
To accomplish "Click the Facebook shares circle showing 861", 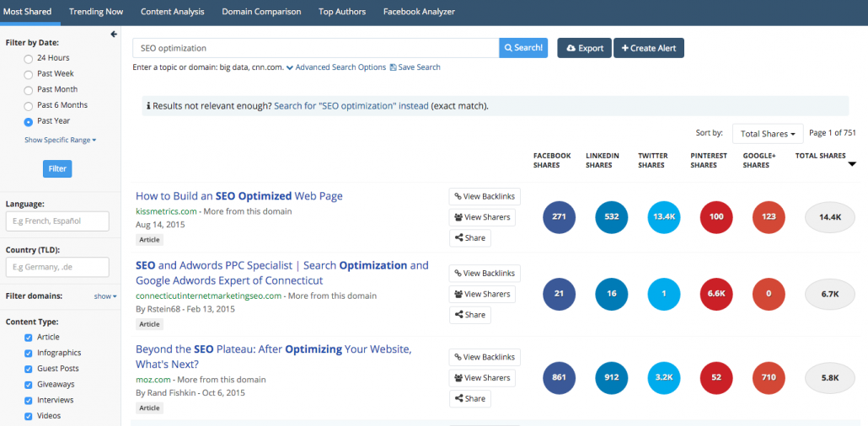I will (x=559, y=378).
